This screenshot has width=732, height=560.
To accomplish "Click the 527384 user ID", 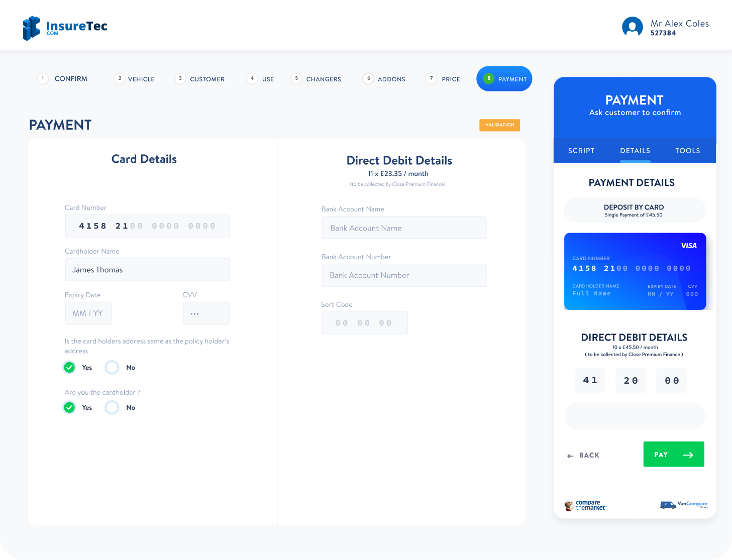I will click(x=663, y=33).
